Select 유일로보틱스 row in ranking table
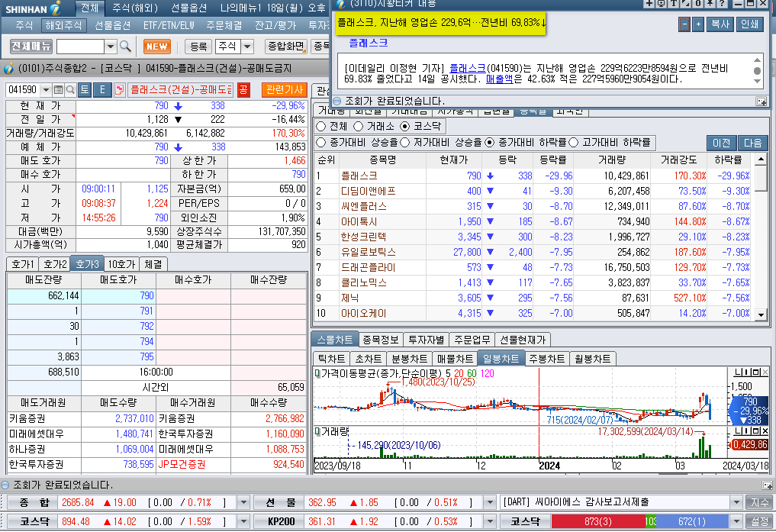The height and width of the screenshot is (532, 776). [533, 253]
